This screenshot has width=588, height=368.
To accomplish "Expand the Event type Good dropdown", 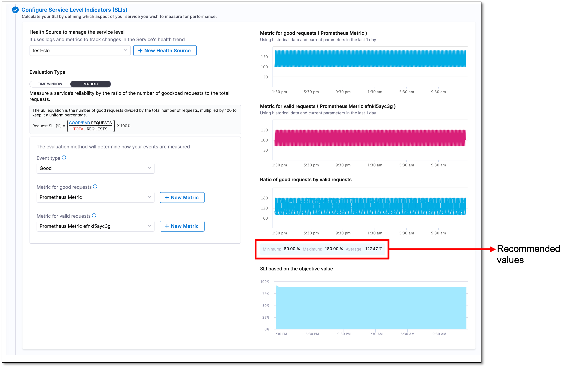I will coord(95,168).
